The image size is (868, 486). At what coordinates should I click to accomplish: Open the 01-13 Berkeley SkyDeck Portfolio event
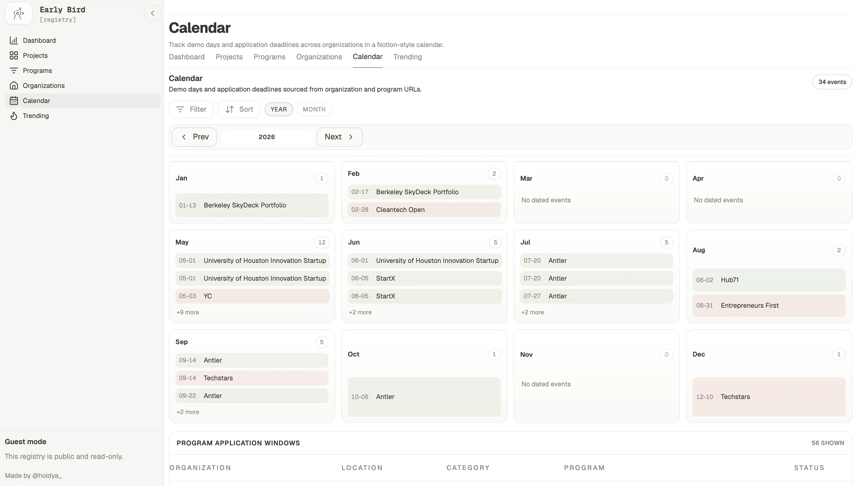252,205
